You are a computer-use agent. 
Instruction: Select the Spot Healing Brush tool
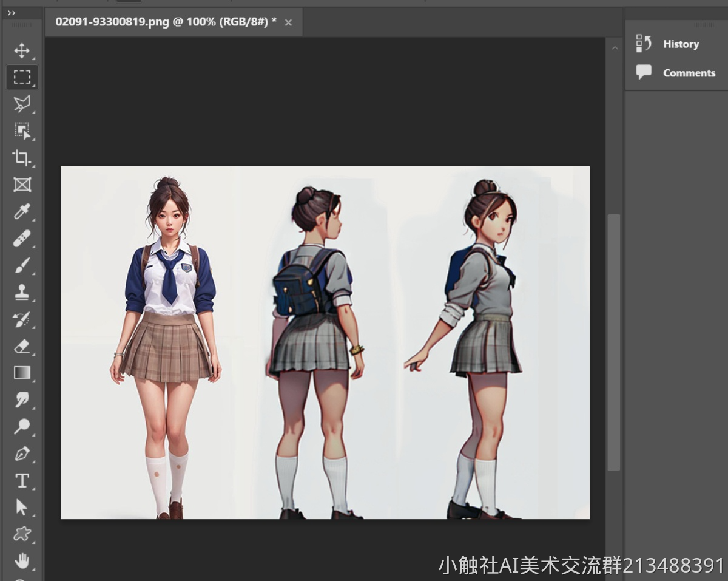22,239
